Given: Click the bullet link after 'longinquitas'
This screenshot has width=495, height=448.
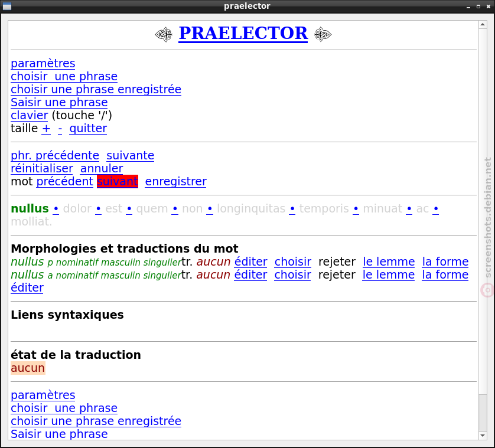Looking at the screenshot, I should (292, 209).
